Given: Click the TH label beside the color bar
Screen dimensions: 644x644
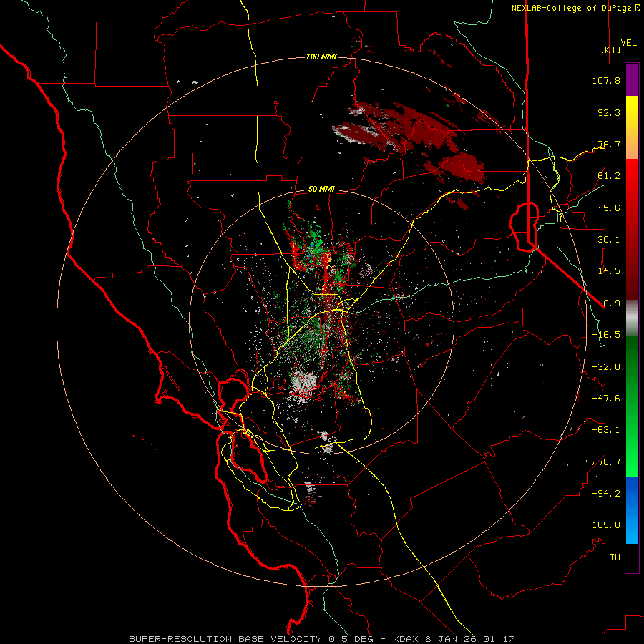Looking at the screenshot, I should (x=615, y=557).
